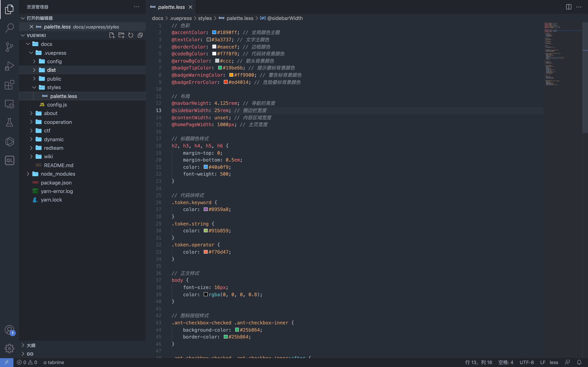Expand the 大纲 outline section

point(31,345)
